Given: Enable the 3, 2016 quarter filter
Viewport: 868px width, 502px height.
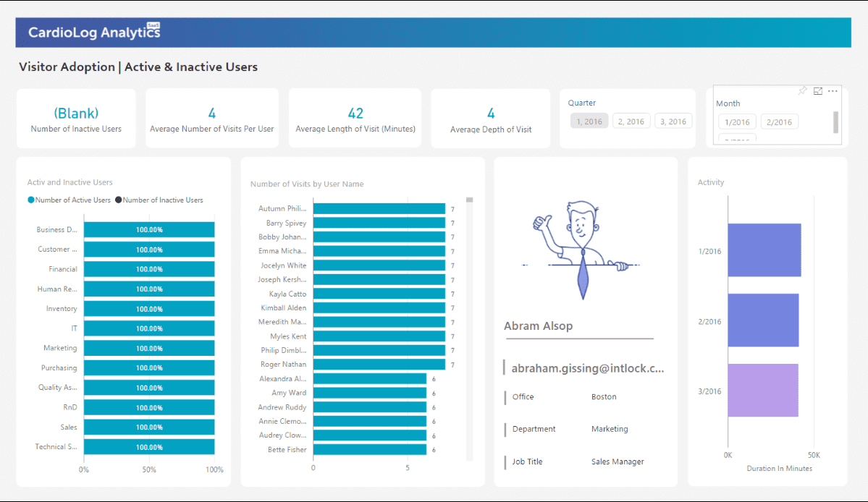Looking at the screenshot, I should (x=673, y=122).
